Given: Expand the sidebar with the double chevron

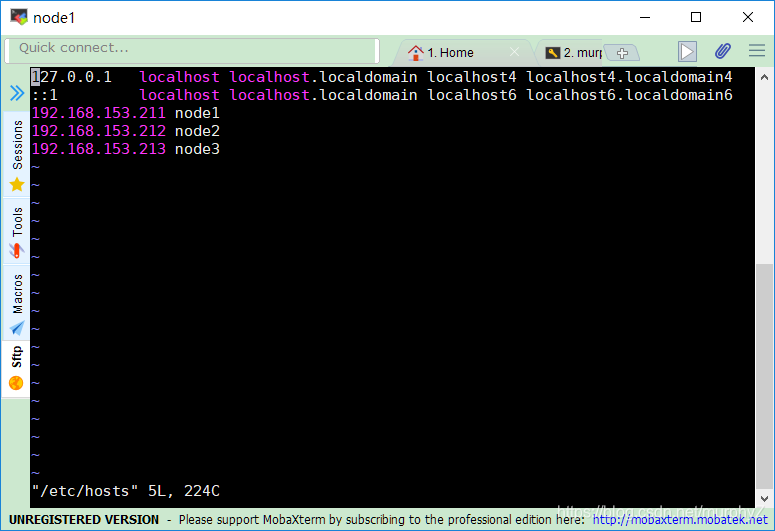Looking at the screenshot, I should (17, 92).
